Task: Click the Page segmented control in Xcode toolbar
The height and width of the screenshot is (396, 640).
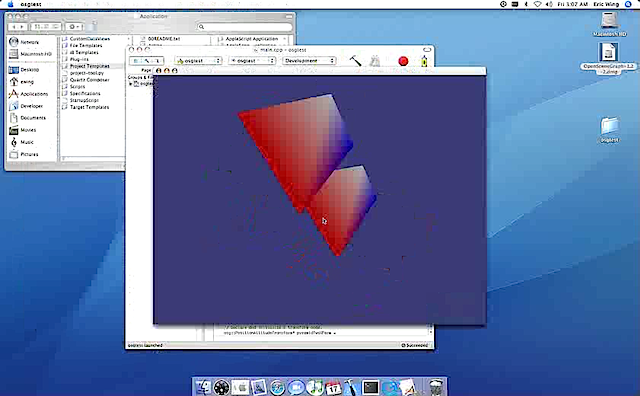Action: (147, 61)
